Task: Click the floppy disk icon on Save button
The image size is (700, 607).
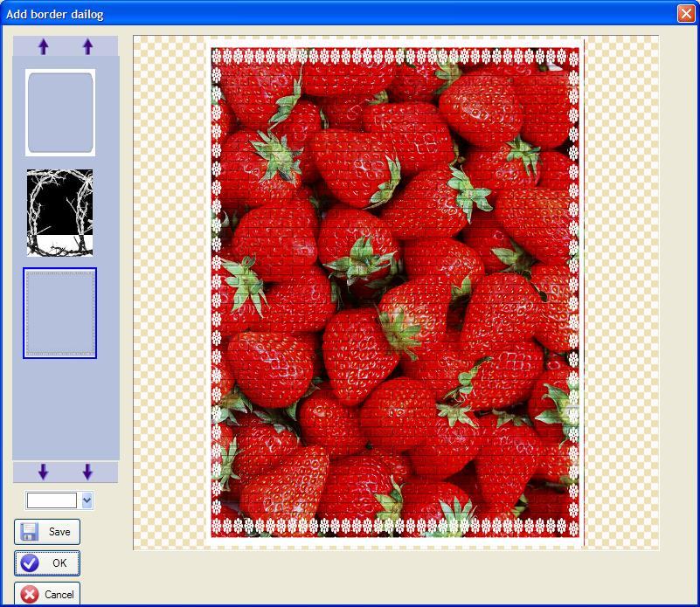Action: tap(31, 531)
